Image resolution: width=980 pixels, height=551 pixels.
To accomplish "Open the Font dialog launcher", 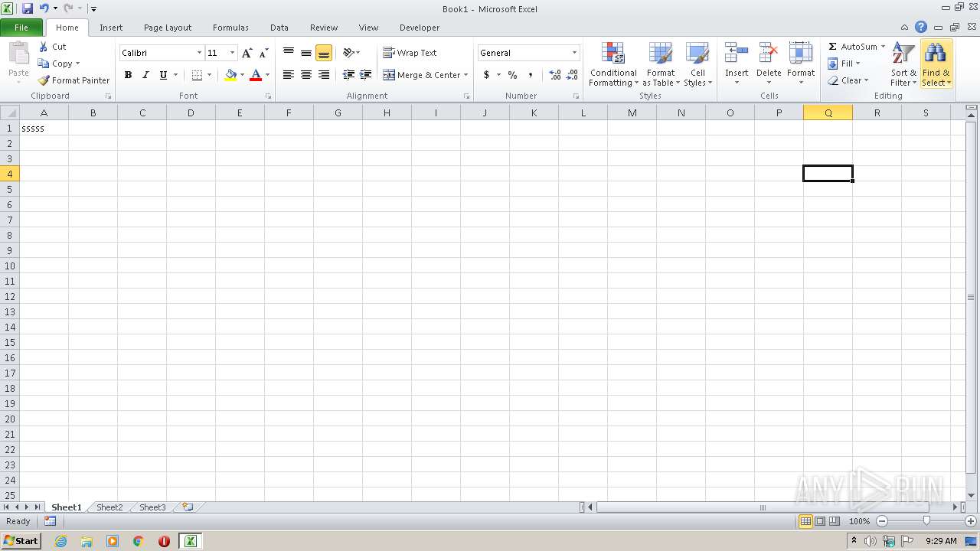I will 268,96.
